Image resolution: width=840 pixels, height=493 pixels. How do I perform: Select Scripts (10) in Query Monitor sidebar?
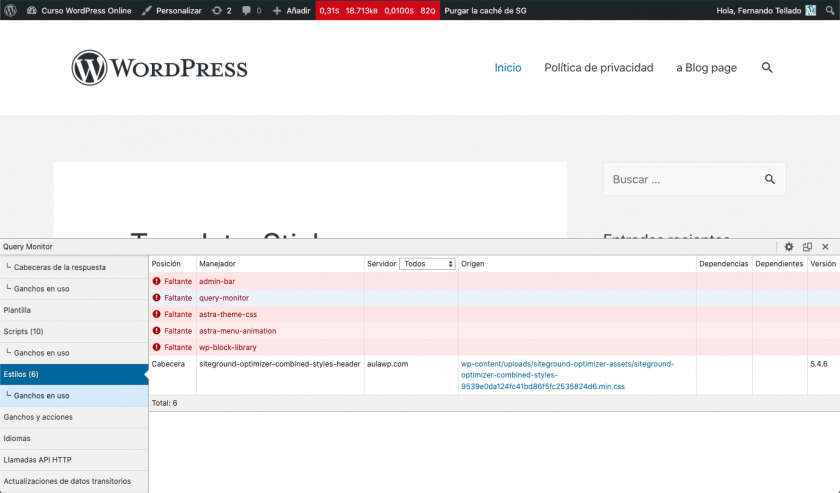(23, 331)
